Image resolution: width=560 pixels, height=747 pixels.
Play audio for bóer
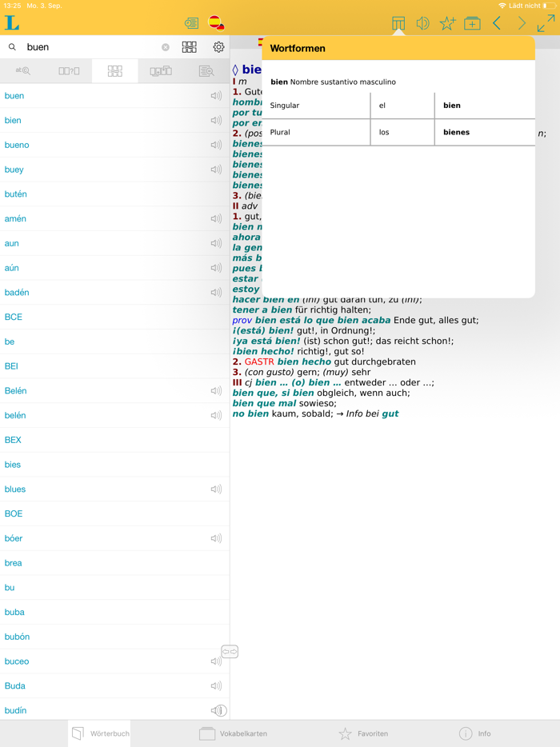(216, 538)
